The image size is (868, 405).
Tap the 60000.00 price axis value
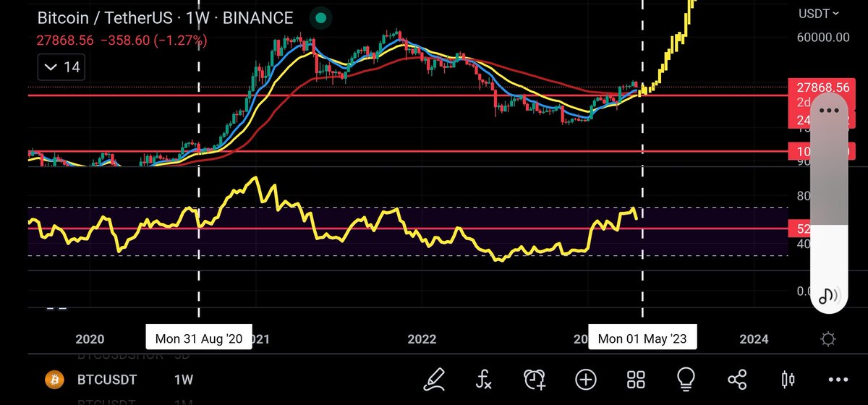(x=825, y=36)
